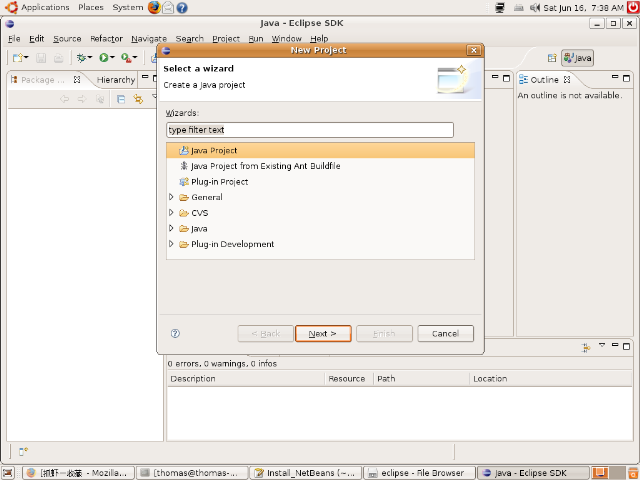Open the Ubuntu Applications menu
The width and height of the screenshot is (640, 480).
pyautogui.click(x=37, y=7)
